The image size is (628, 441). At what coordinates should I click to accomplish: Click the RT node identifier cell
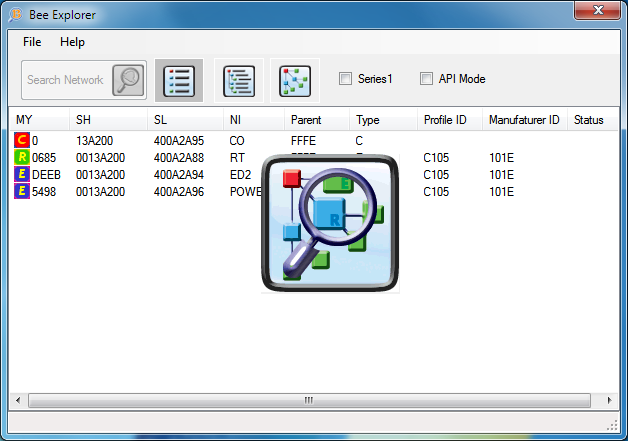pos(237,158)
